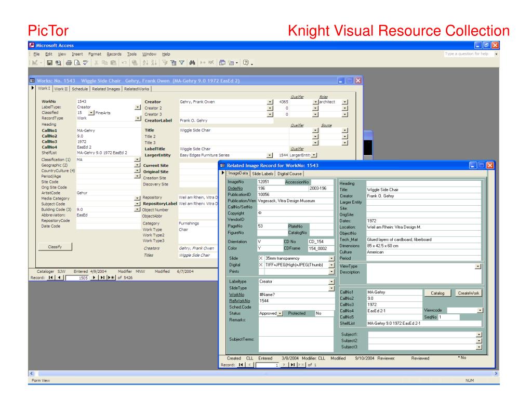Open the Status Approved dropdown

(x=280, y=313)
